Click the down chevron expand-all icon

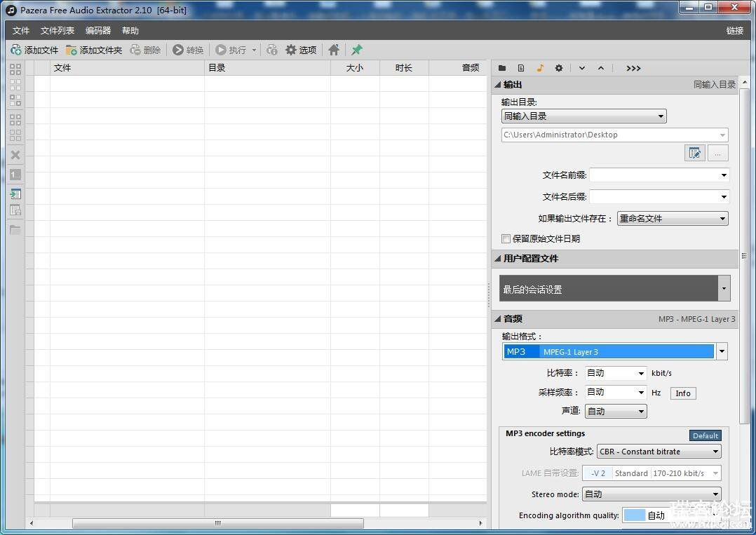(582, 69)
